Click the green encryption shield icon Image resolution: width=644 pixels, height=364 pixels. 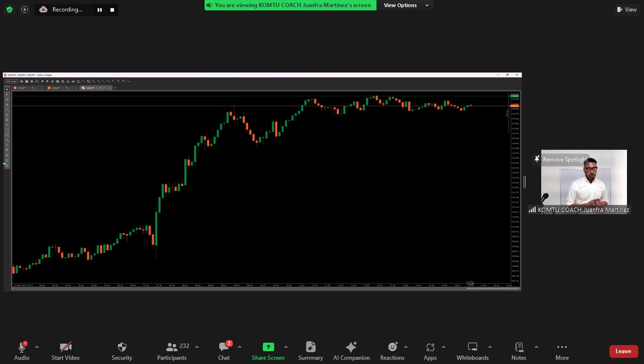click(9, 9)
